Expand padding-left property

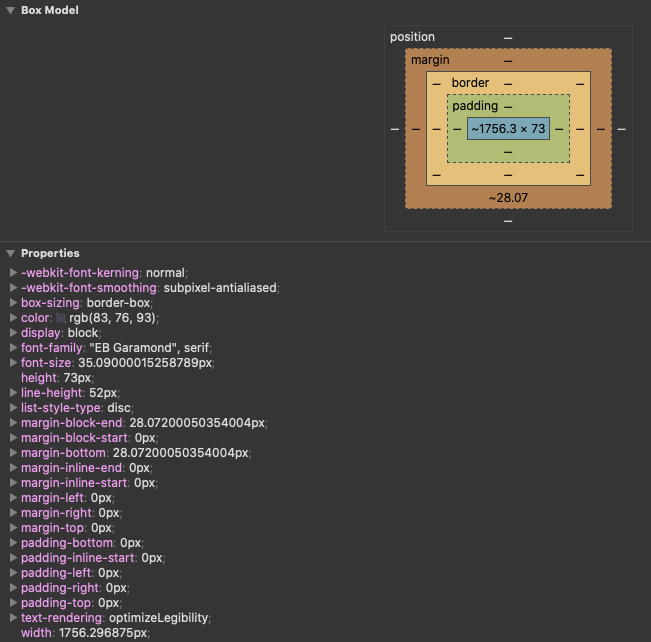tap(13, 573)
